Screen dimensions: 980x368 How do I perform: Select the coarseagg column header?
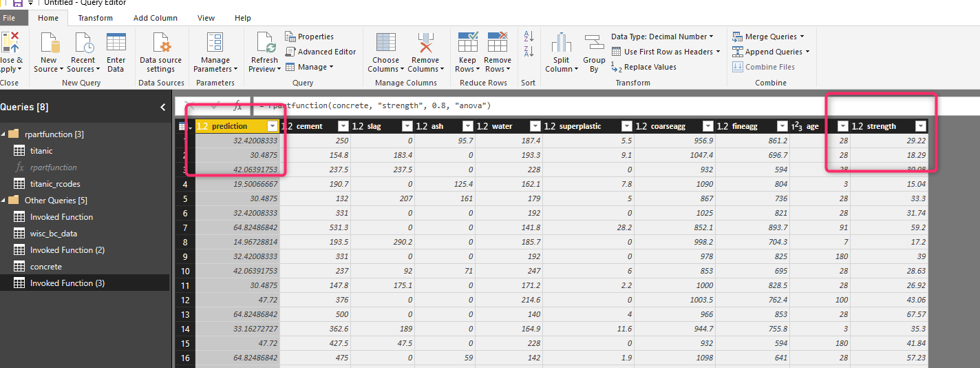click(673, 126)
